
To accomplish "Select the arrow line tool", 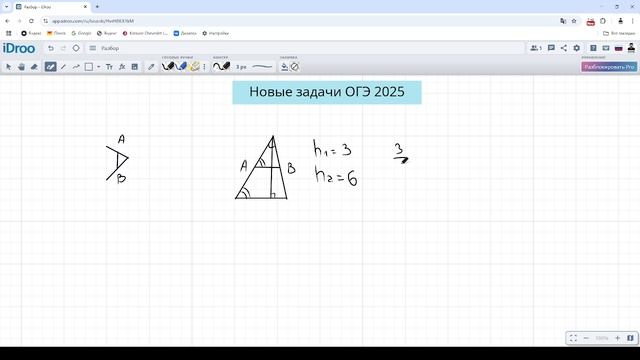I will click(x=76, y=67).
